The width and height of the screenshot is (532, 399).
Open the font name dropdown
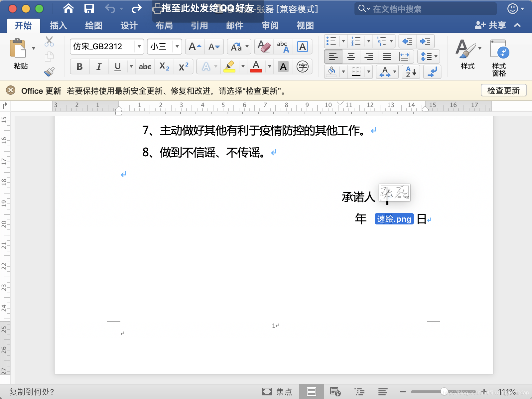pyautogui.click(x=139, y=47)
